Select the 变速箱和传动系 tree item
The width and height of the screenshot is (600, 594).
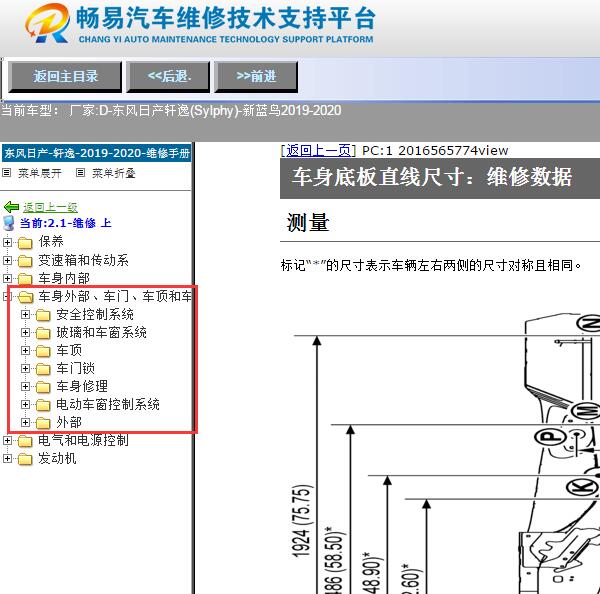[x=83, y=260]
